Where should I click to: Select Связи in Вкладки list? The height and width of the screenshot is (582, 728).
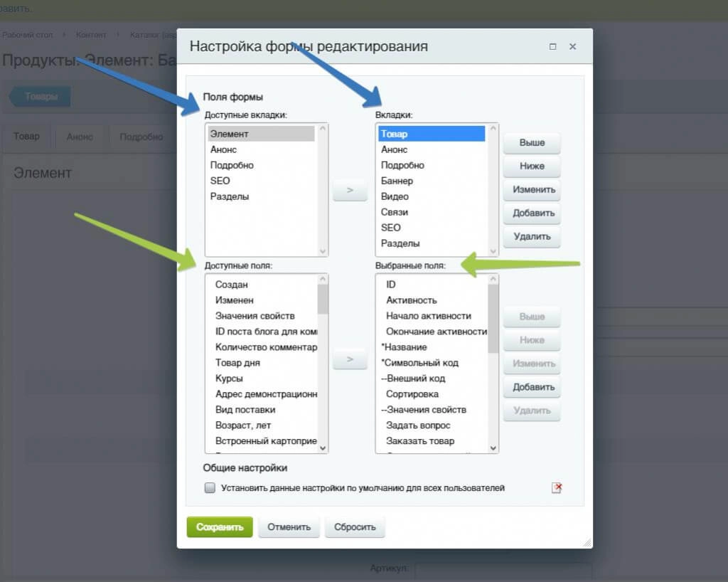point(432,212)
